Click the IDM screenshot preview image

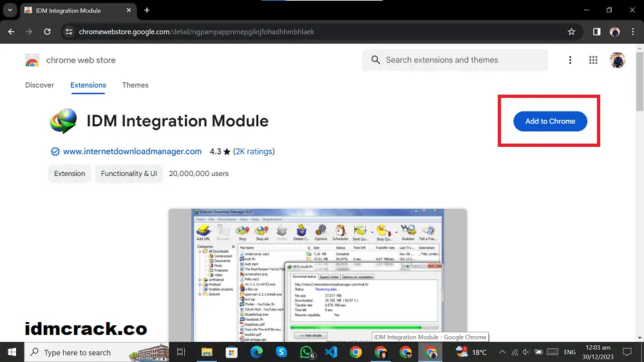317,275
